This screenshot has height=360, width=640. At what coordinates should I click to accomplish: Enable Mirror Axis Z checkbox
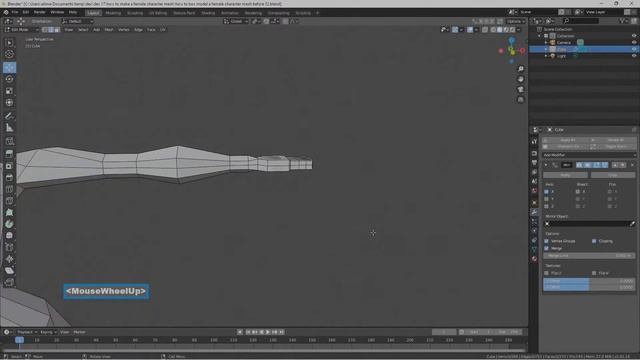547,206
